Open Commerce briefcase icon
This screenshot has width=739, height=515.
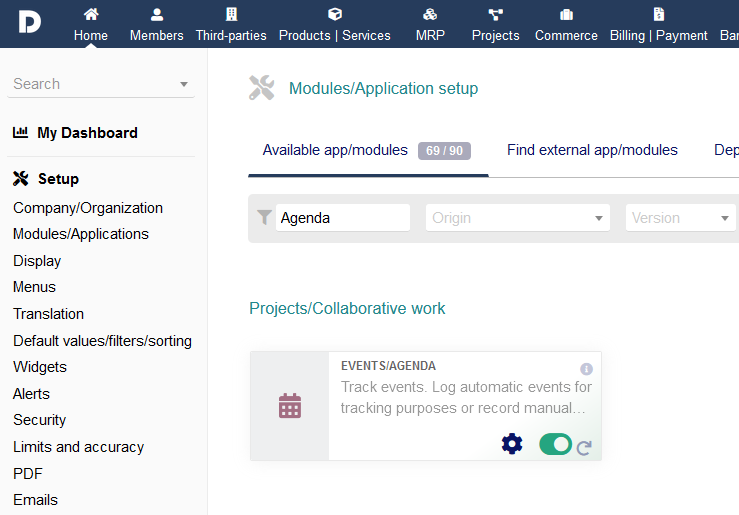566,14
